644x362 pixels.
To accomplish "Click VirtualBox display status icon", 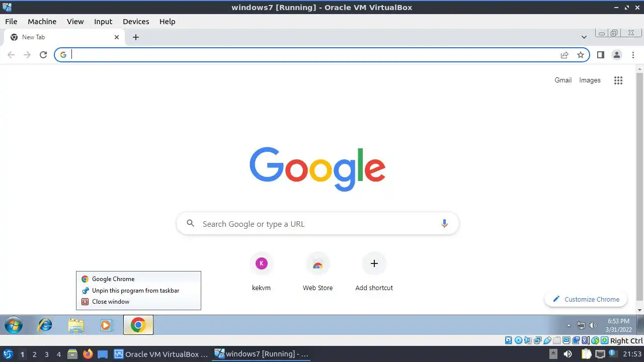I will pos(566,340).
